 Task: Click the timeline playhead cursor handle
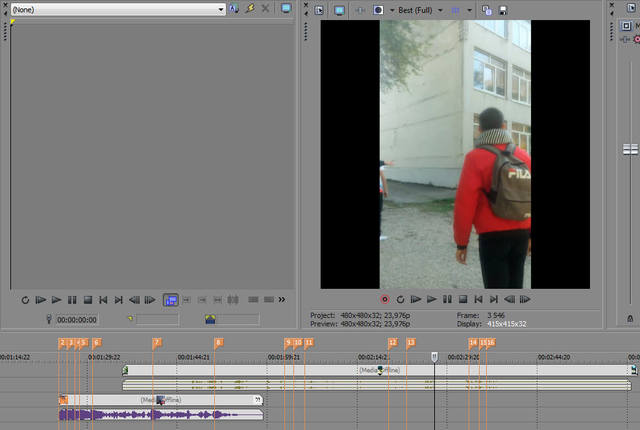pos(434,357)
